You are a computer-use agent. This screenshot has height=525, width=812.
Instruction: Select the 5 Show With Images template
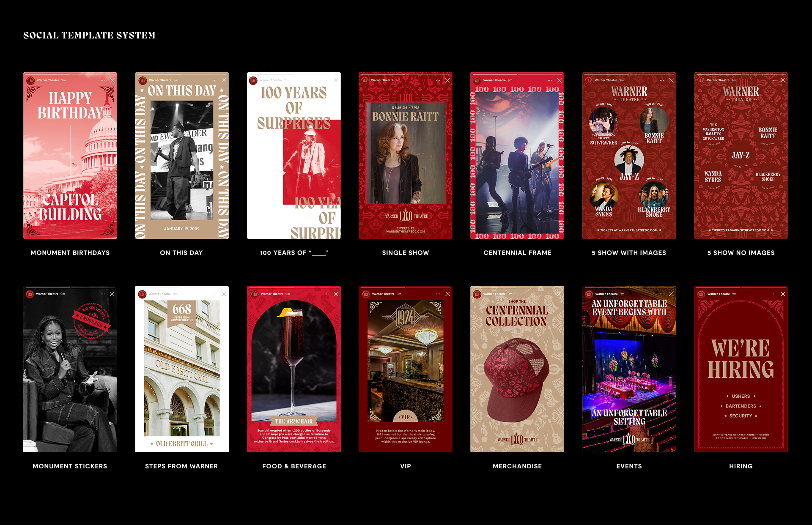coord(629,156)
